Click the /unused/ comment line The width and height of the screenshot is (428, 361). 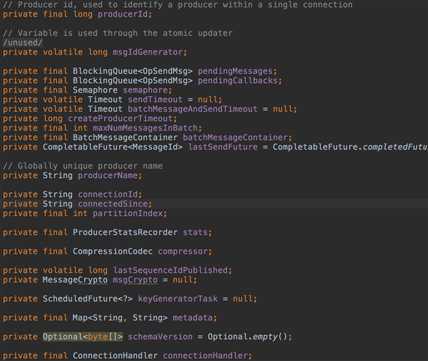coord(23,43)
